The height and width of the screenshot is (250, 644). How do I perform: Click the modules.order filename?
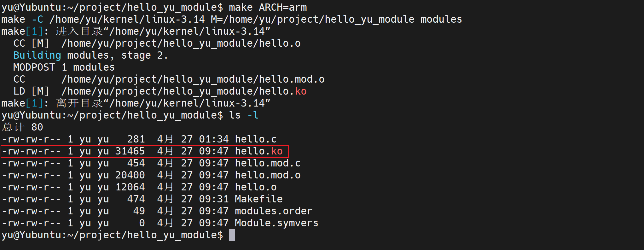point(274,211)
